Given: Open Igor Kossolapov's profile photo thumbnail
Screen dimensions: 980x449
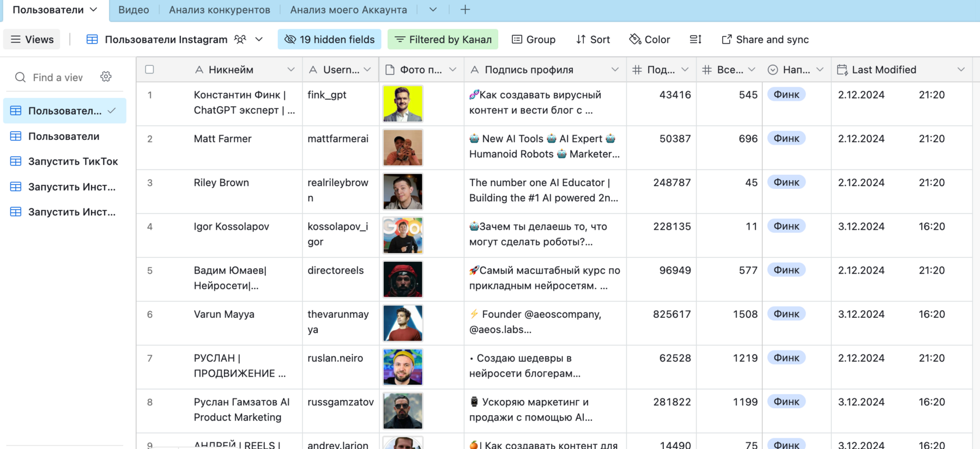Looking at the screenshot, I should (402, 235).
